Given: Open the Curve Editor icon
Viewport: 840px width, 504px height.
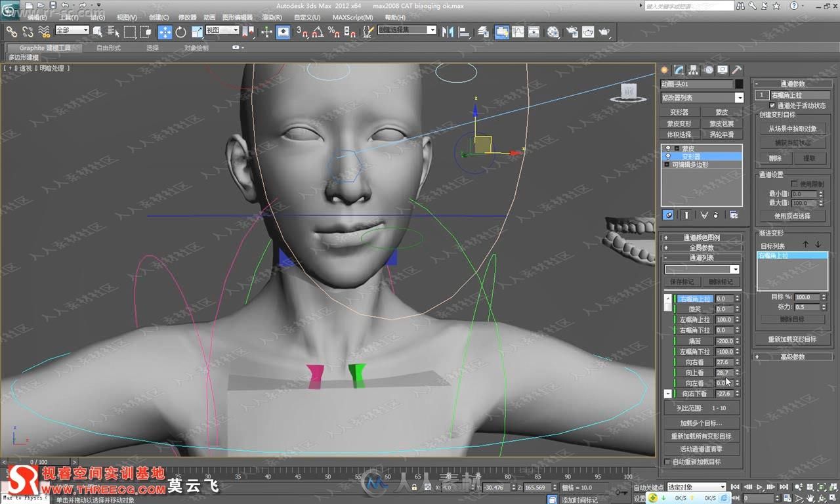Looking at the screenshot, I should click(518, 31).
